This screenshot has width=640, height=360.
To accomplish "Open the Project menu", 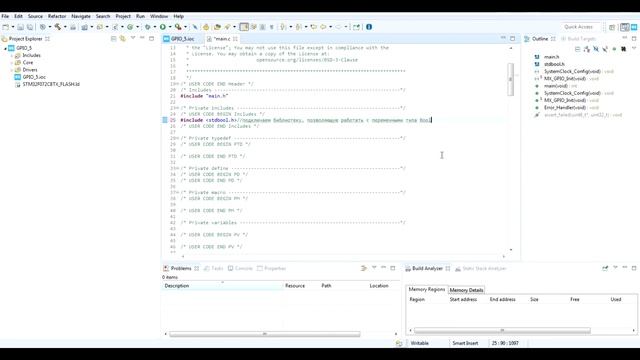I will (x=123, y=16).
